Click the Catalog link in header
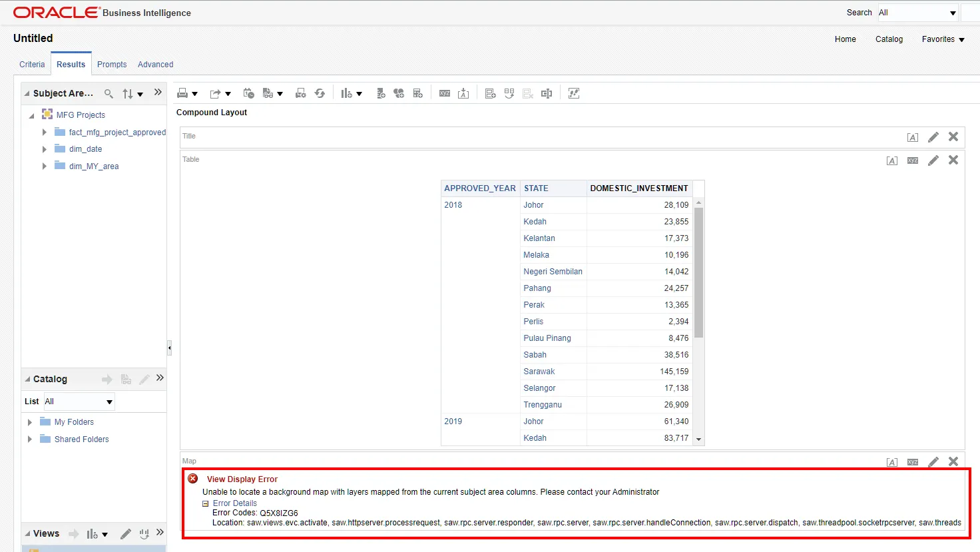The image size is (980, 552). point(889,39)
